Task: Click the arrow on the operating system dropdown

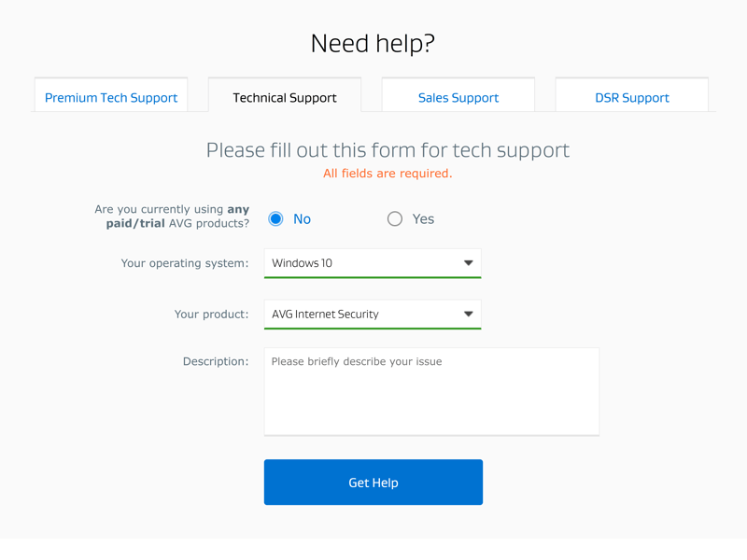Action: pos(469,263)
